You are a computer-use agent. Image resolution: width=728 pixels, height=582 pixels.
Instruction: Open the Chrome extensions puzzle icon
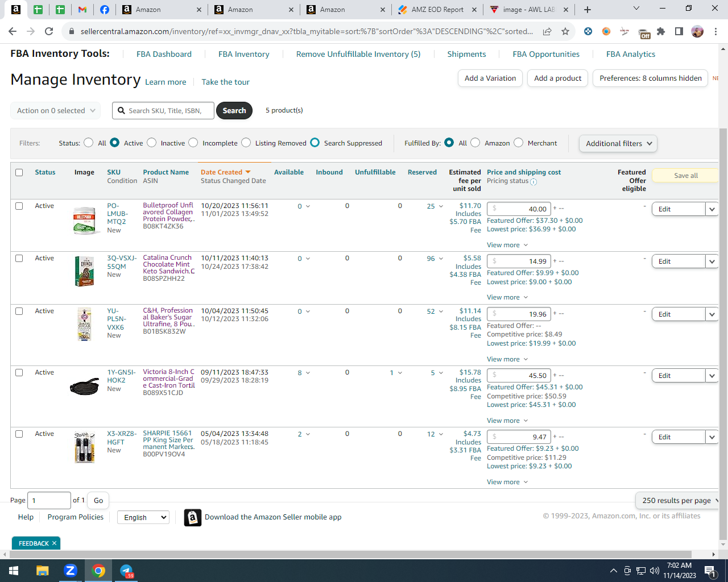click(x=661, y=32)
